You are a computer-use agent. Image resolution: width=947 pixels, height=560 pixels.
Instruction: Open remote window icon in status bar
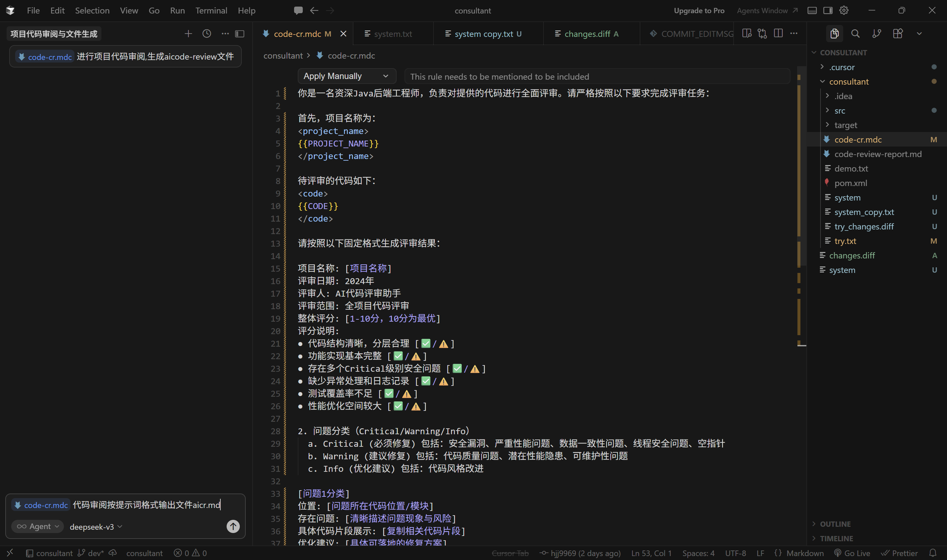click(x=10, y=553)
